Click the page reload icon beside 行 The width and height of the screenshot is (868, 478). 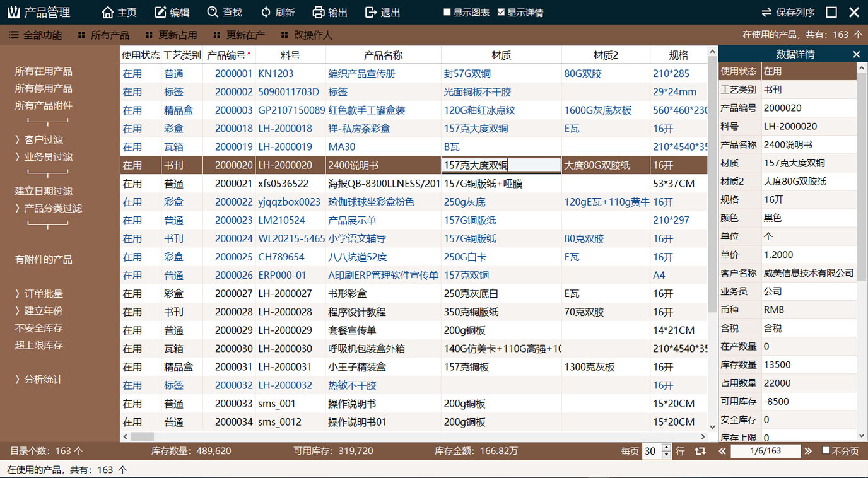700,451
